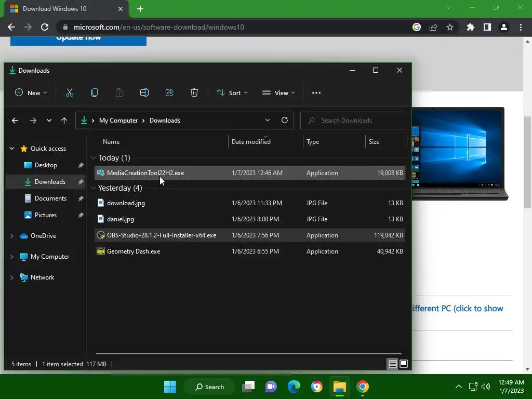
Task: Select OBS-Studio-28.1.2-Full-Installer-x64.exe file
Action: (250, 235)
